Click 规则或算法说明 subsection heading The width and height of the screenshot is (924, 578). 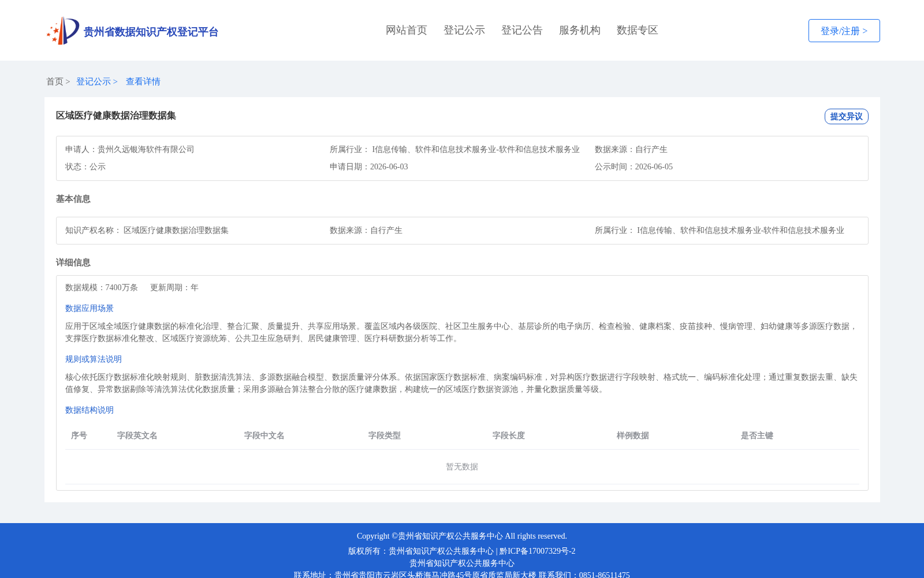tap(94, 359)
